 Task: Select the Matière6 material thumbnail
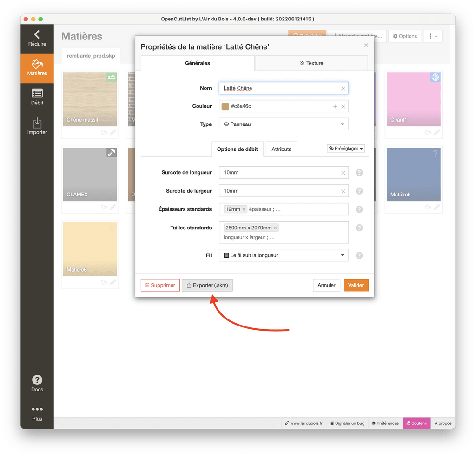[90, 249]
